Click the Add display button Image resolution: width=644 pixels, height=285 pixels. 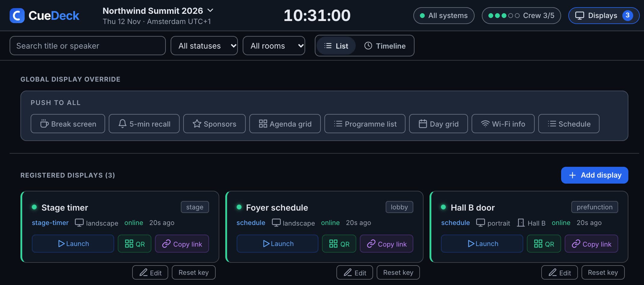pyautogui.click(x=595, y=175)
